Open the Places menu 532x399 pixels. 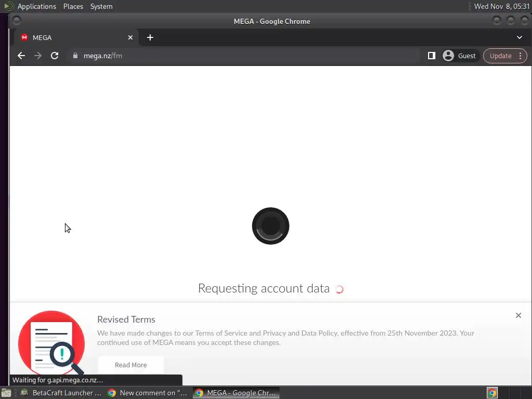pos(73,6)
